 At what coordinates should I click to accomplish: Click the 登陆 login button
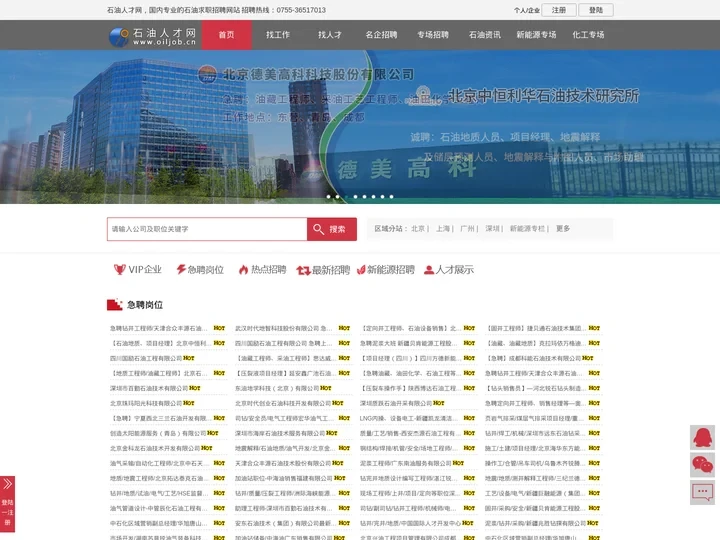tap(596, 10)
